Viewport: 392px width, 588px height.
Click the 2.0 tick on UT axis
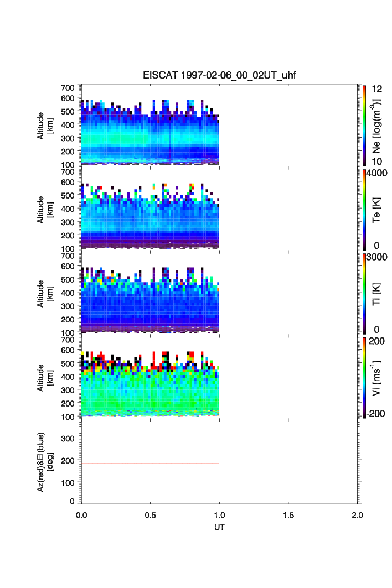[x=357, y=515]
